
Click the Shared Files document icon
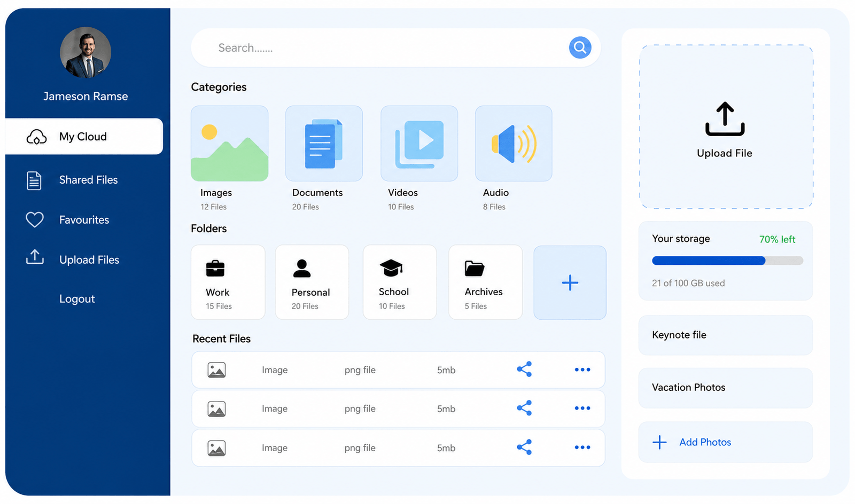click(34, 180)
